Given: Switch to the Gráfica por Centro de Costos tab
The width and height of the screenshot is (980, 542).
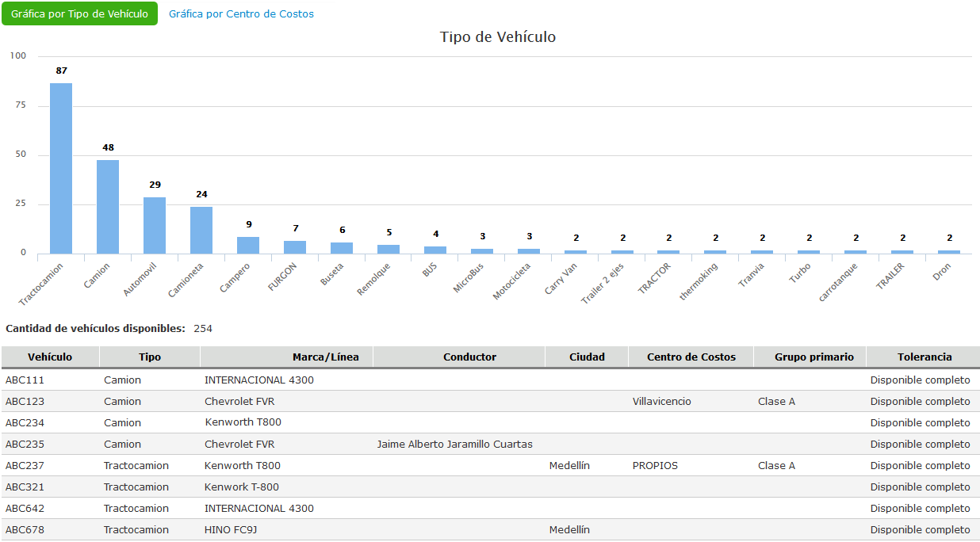Looking at the screenshot, I should tap(243, 13).
